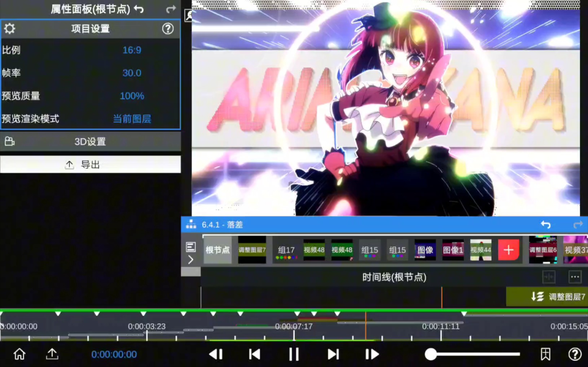The width and height of the screenshot is (588, 367).
Task: Click the orange playhead on the ruler
Action: coord(365,326)
